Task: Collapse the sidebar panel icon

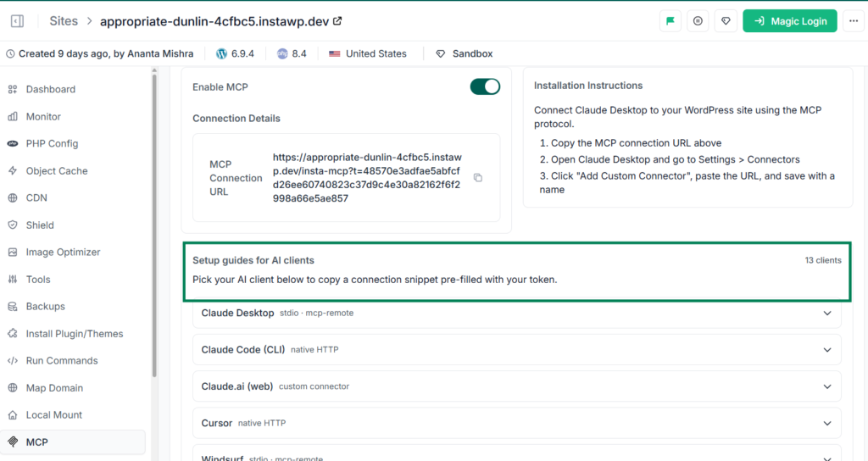Action: click(17, 21)
